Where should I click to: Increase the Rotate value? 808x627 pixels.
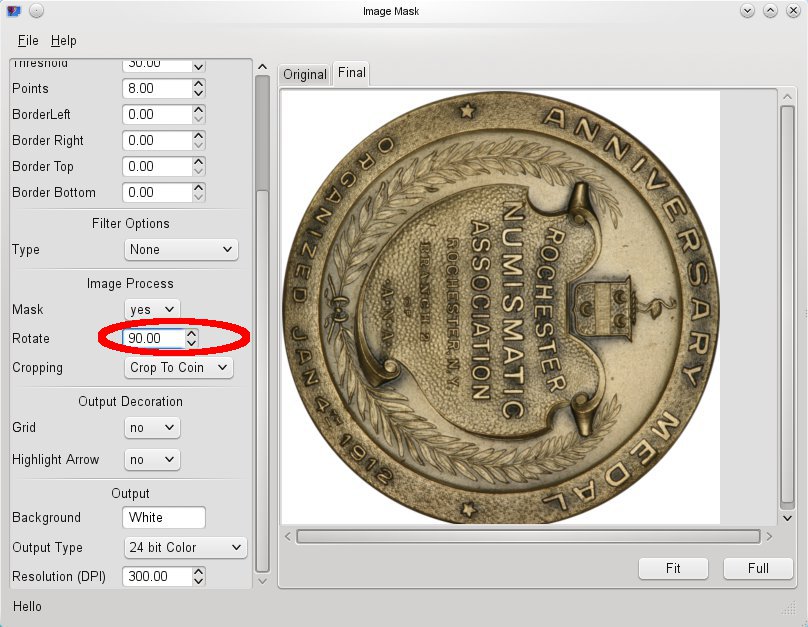[192, 333]
